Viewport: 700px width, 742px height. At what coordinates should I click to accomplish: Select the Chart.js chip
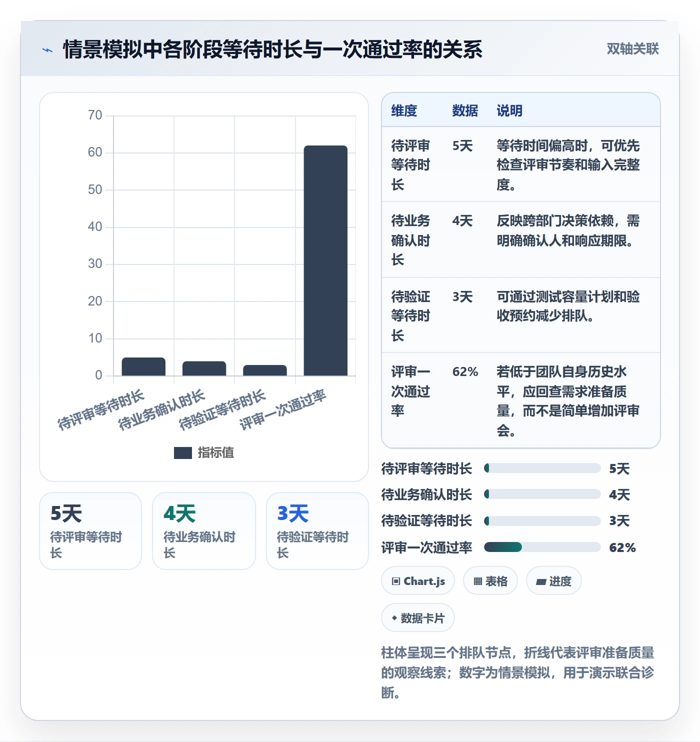pos(418,581)
